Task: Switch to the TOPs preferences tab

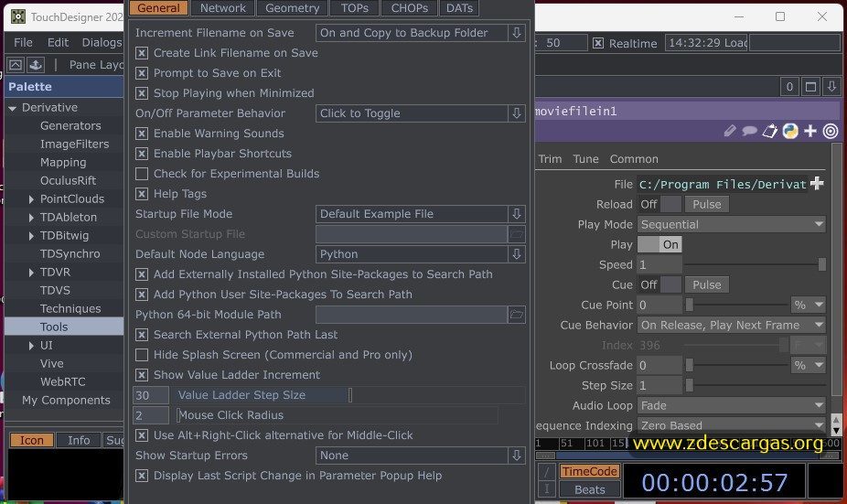Action: click(354, 7)
